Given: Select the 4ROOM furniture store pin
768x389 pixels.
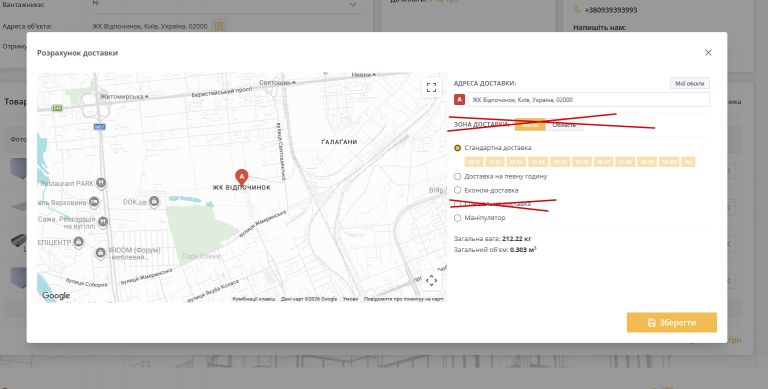Looking at the screenshot, I should coord(100,253).
